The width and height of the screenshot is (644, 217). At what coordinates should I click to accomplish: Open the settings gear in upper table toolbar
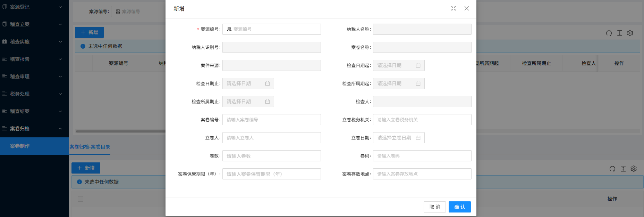(x=630, y=33)
